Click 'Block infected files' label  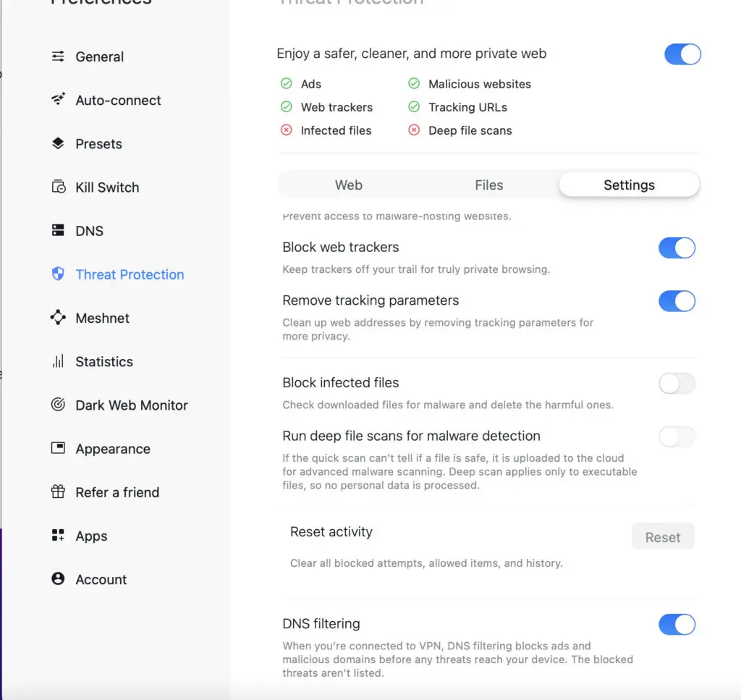[x=340, y=382]
